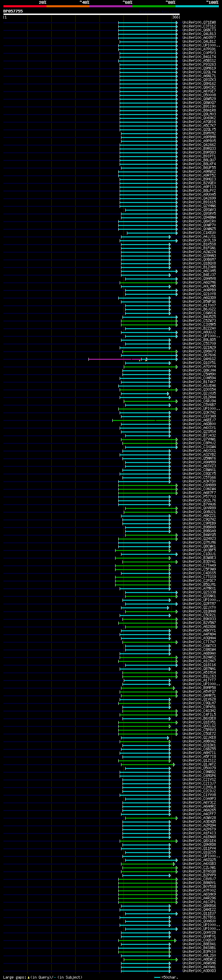
Task: Select hit label UniRef100_B4G1T4
Action: 199,57
